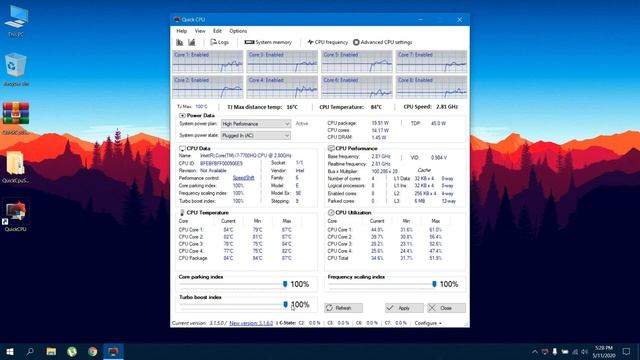Click the Core parking index slider handle
Screen dimensions: 640x360
(285, 284)
